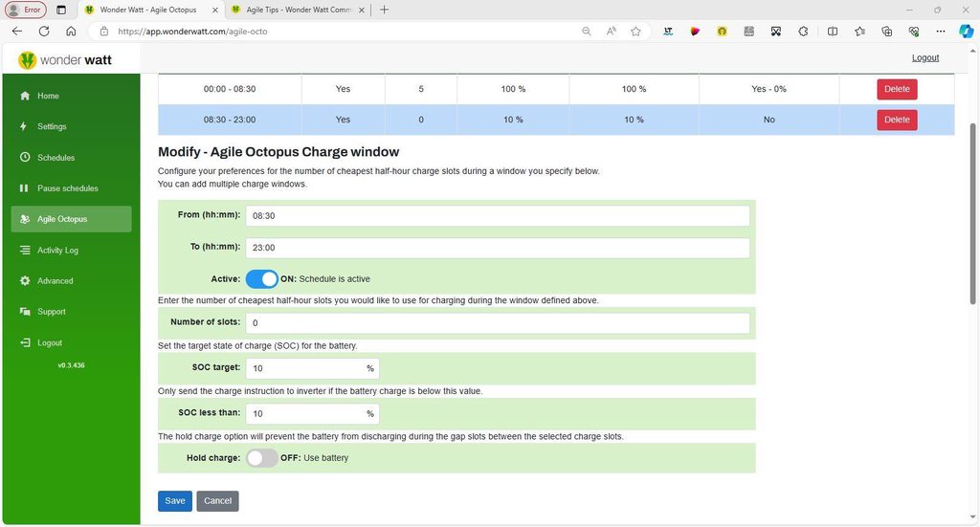980x527 pixels.
Task: Open Activity Log list icon
Action: (x=24, y=251)
